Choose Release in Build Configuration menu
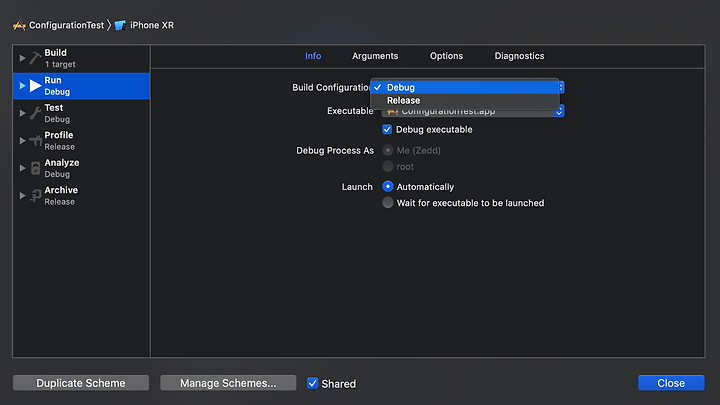This screenshot has width=720, height=405. 465,101
